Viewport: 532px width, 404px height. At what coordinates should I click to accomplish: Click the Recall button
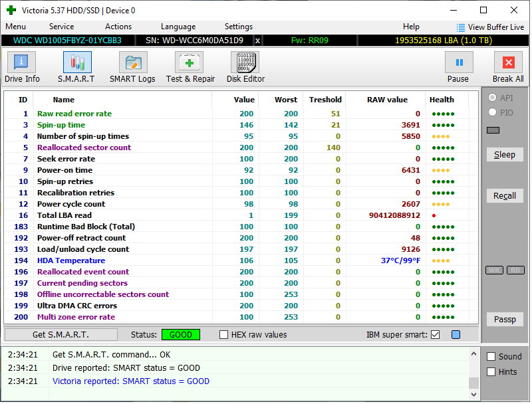point(505,196)
